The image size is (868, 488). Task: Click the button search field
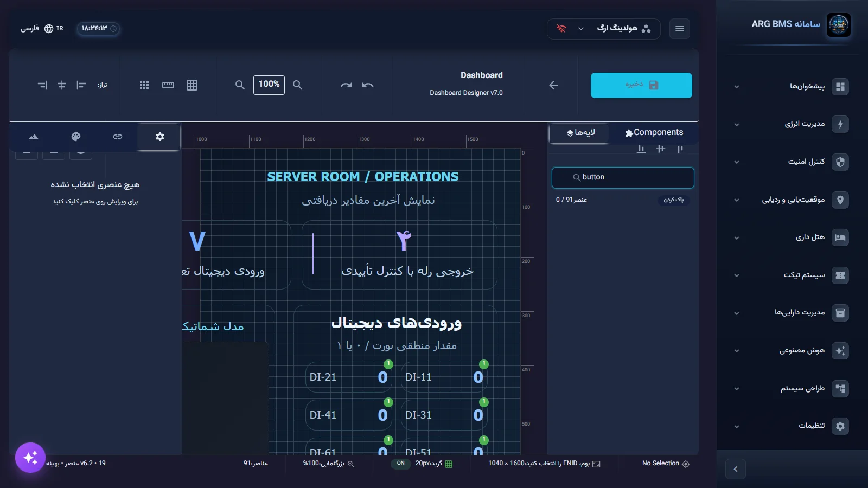pos(623,178)
